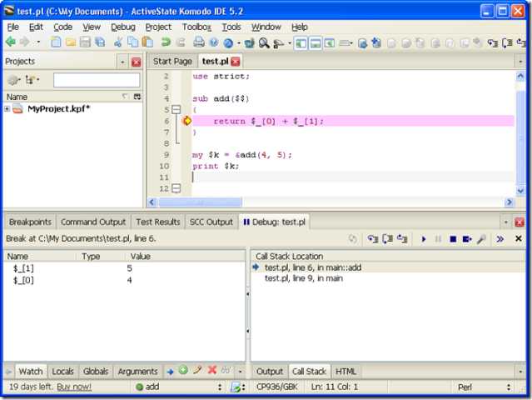Switch to the Breakpoints tab
This screenshot has height=400, width=532.
click(30, 222)
